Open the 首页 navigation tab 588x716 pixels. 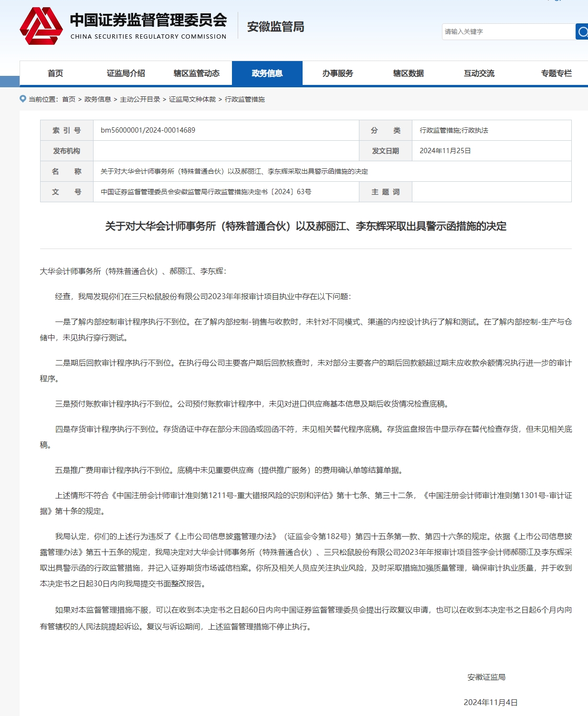(55, 73)
